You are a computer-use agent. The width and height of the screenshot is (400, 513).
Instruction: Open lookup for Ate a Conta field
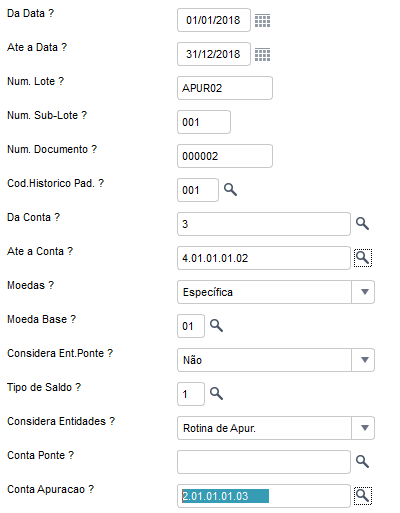point(363,258)
